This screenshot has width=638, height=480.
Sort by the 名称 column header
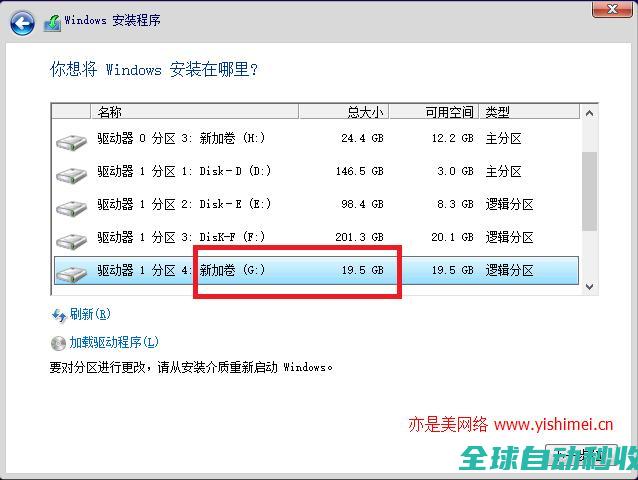(110, 112)
